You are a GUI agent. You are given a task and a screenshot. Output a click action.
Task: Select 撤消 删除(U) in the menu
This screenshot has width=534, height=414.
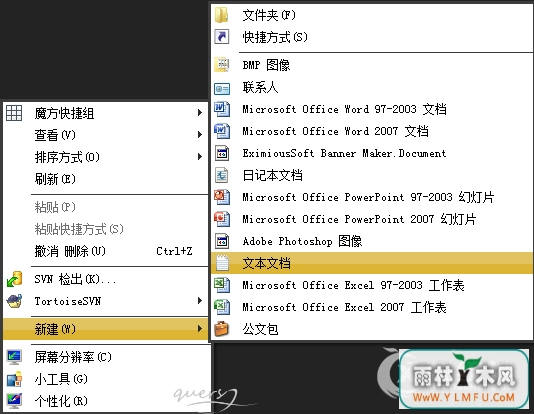(x=106, y=251)
